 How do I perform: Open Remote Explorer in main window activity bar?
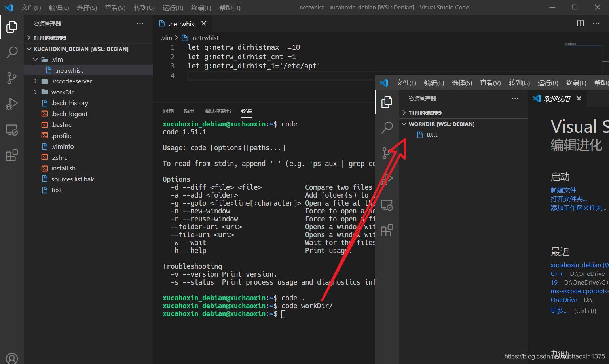[x=12, y=130]
